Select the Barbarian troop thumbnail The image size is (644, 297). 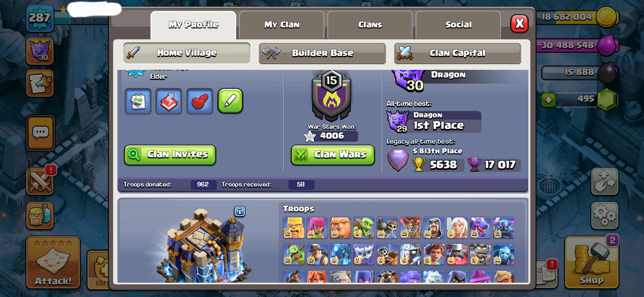pos(294,227)
